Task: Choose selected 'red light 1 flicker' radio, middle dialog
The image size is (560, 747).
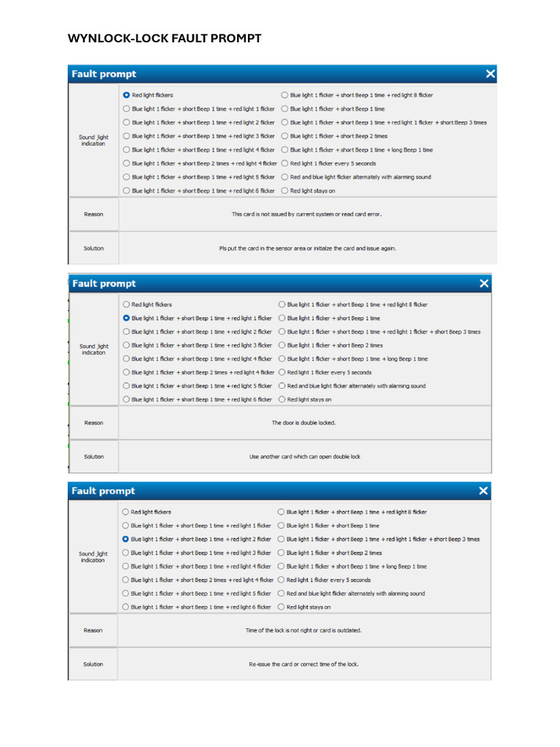Action: pos(126,318)
